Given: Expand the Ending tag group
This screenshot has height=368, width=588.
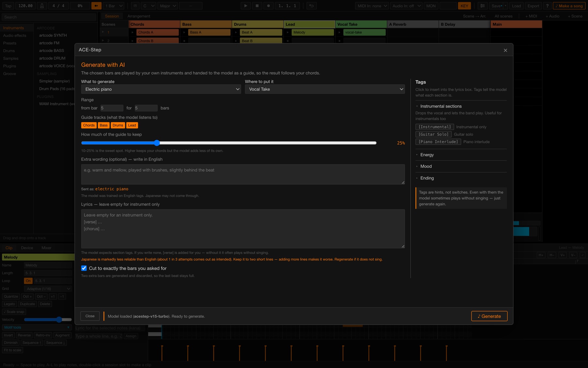Looking at the screenshot, I should click(x=427, y=178).
